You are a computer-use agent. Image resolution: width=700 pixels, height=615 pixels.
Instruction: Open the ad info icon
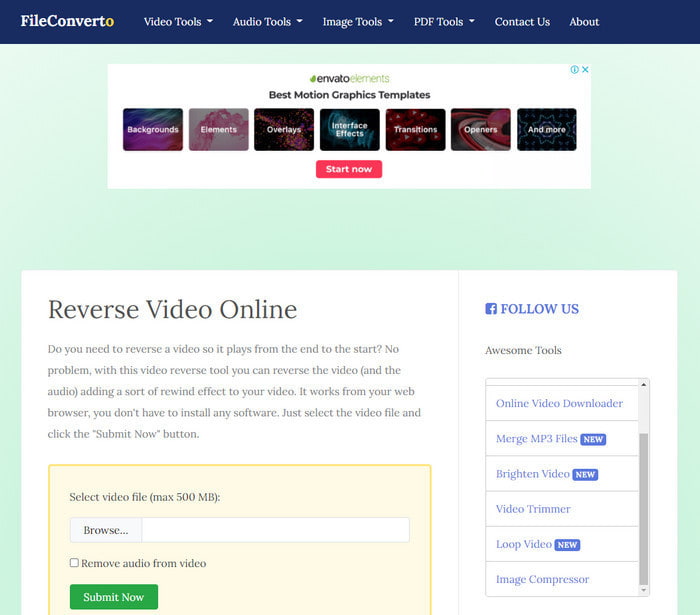click(575, 70)
